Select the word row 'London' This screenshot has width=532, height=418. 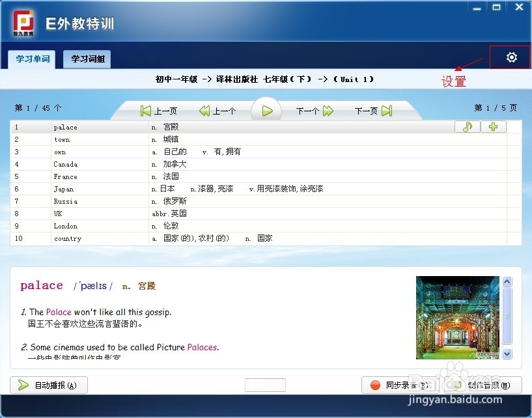click(264, 226)
